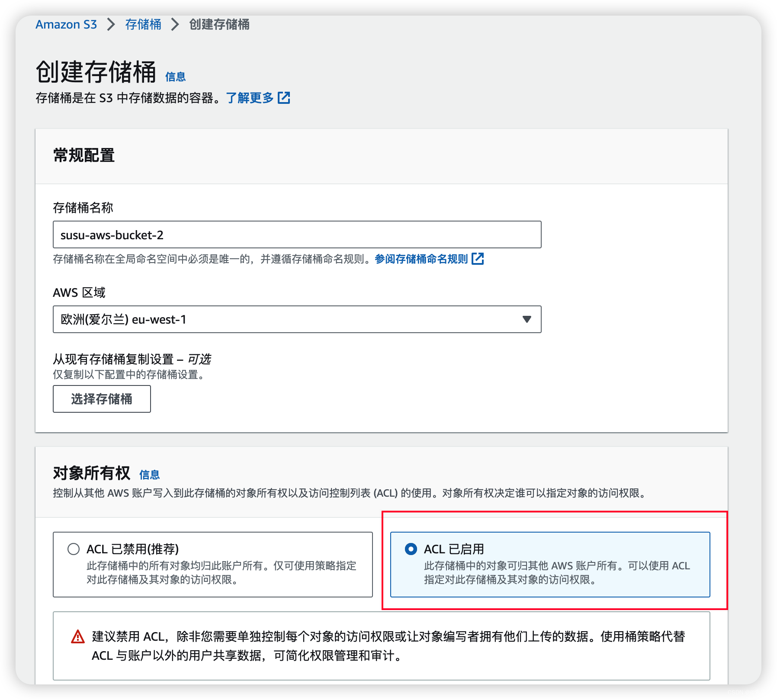Image resolution: width=777 pixels, height=700 pixels.
Task: Click the ACL 已禁用 description text
Action: pyautogui.click(x=222, y=572)
